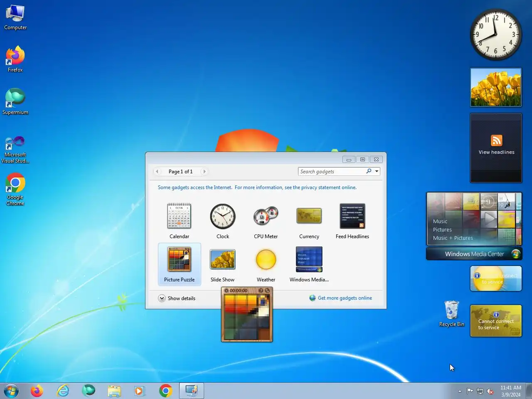532x399 pixels.
Task: Click the muted volume tray icon
Action: (x=490, y=391)
